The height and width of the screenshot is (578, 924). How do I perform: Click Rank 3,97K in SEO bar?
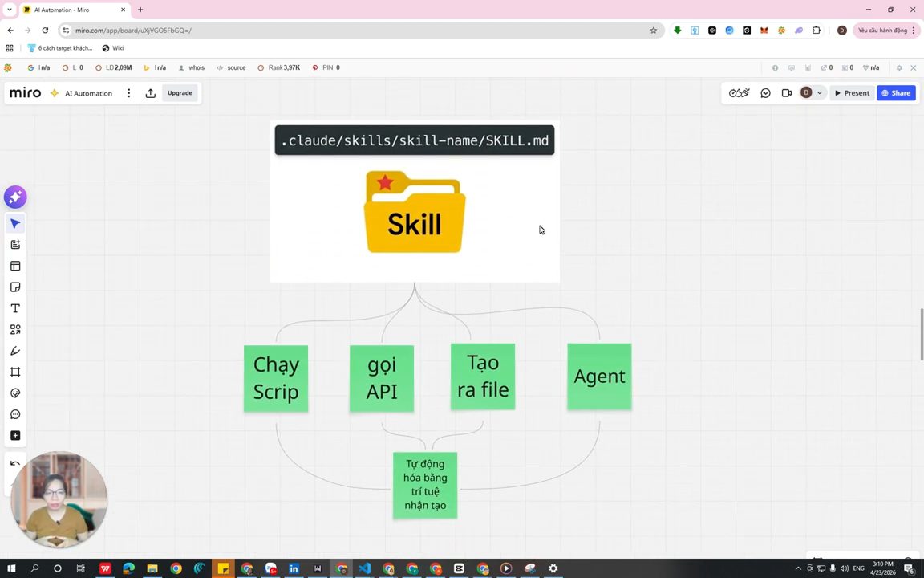pyautogui.click(x=279, y=67)
